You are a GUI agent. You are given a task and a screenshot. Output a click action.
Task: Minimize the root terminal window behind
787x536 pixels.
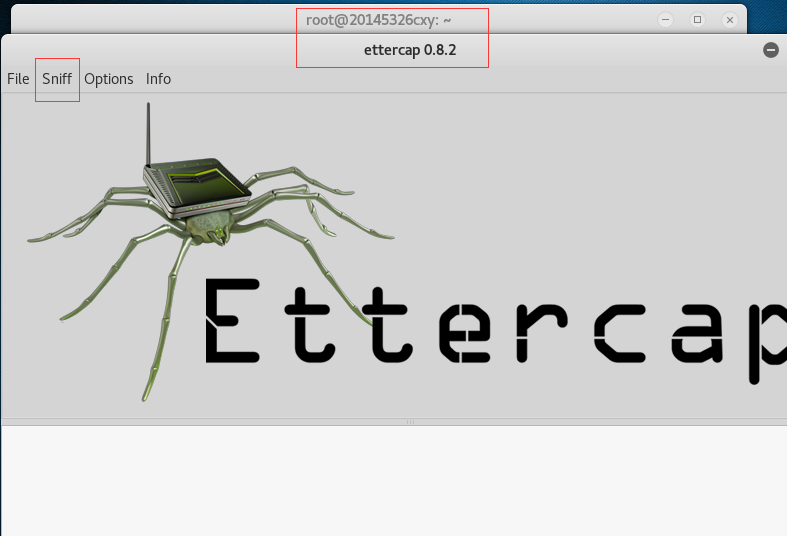coord(666,20)
